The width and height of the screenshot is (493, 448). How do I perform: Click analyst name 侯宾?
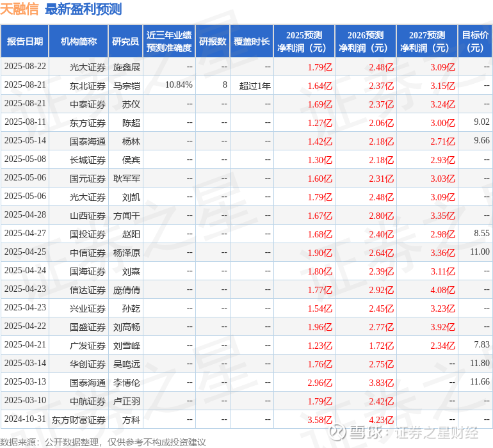tap(131, 160)
